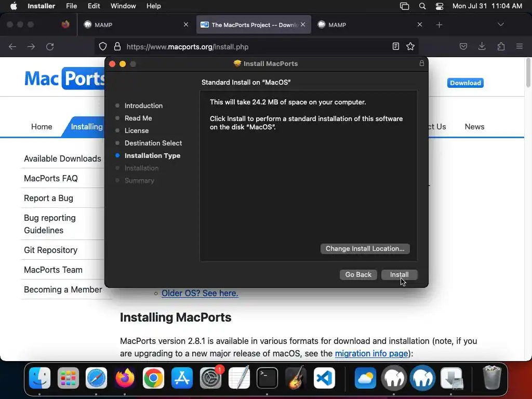The height and width of the screenshot is (399, 532).
Task: Click the site padlock icon
Action: point(117,46)
